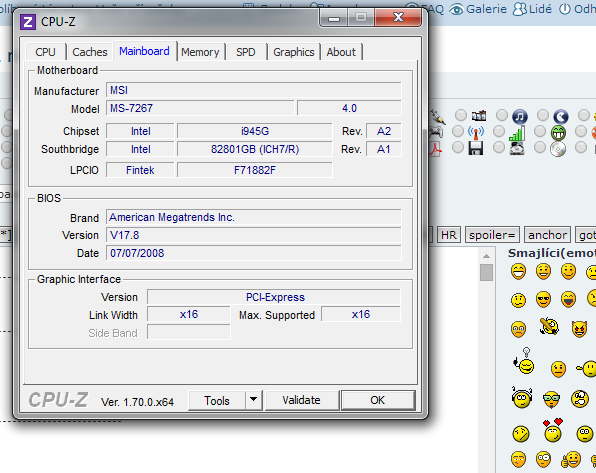Image resolution: width=596 pixels, height=473 pixels.
Task: Select the syringe icon beside the CPU-Z window
Action: click(437, 116)
